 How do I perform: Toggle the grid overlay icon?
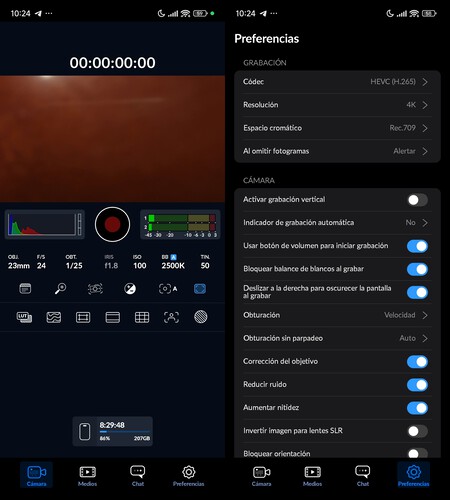(142, 317)
